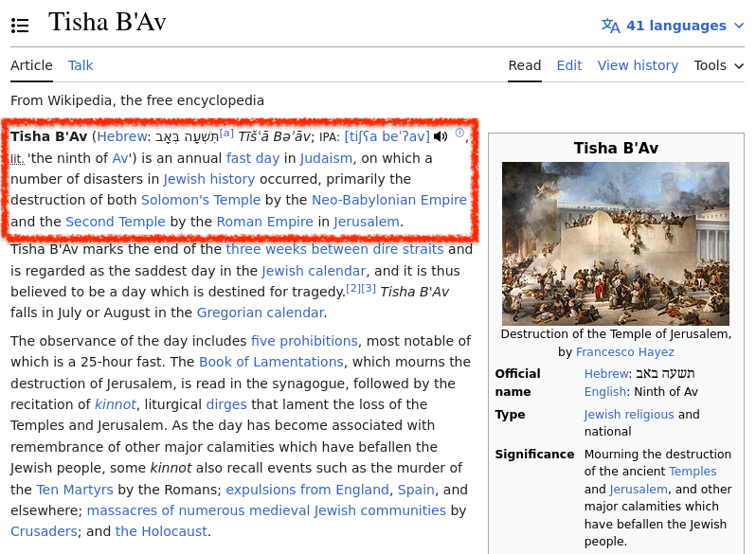The image size is (756, 554).
Task: Click the audio info circle icon
Action: pyautogui.click(x=459, y=133)
